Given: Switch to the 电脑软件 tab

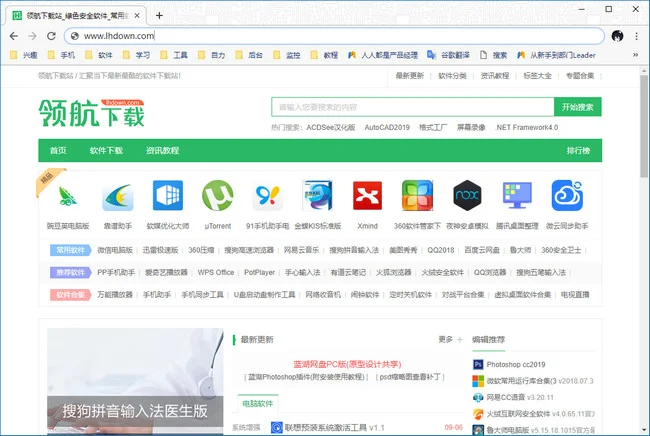Looking at the screenshot, I should tap(258, 404).
